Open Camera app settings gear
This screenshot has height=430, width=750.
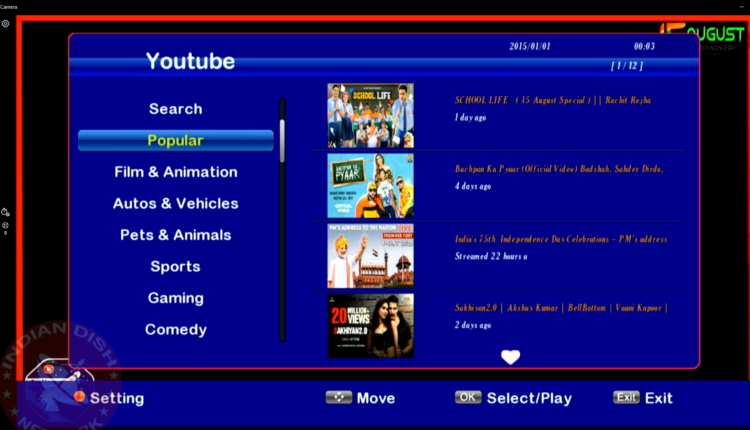point(6,22)
